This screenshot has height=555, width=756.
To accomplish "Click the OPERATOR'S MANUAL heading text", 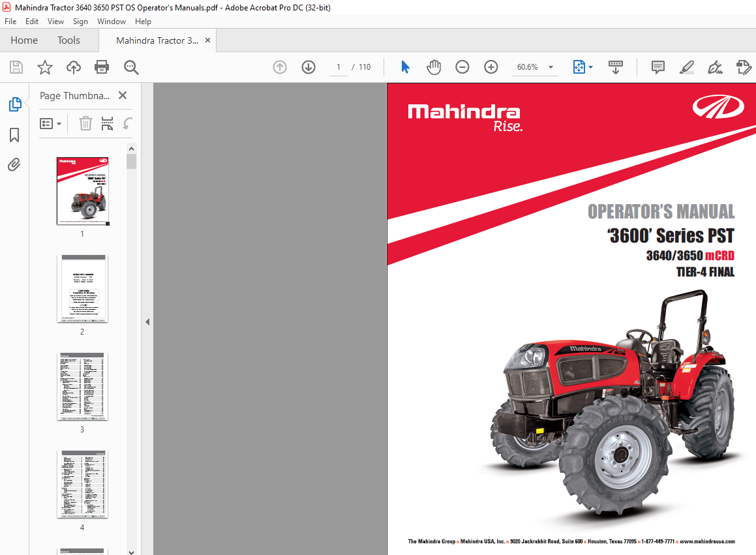I will (661, 212).
